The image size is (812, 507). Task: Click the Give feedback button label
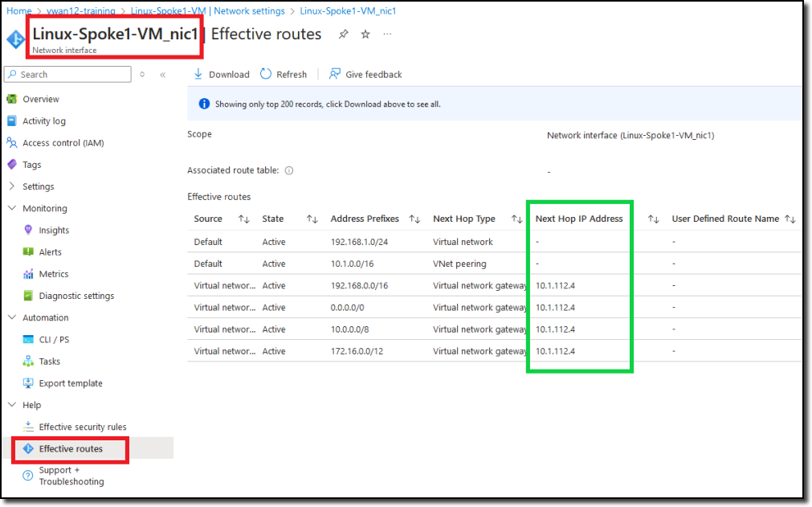(373, 75)
